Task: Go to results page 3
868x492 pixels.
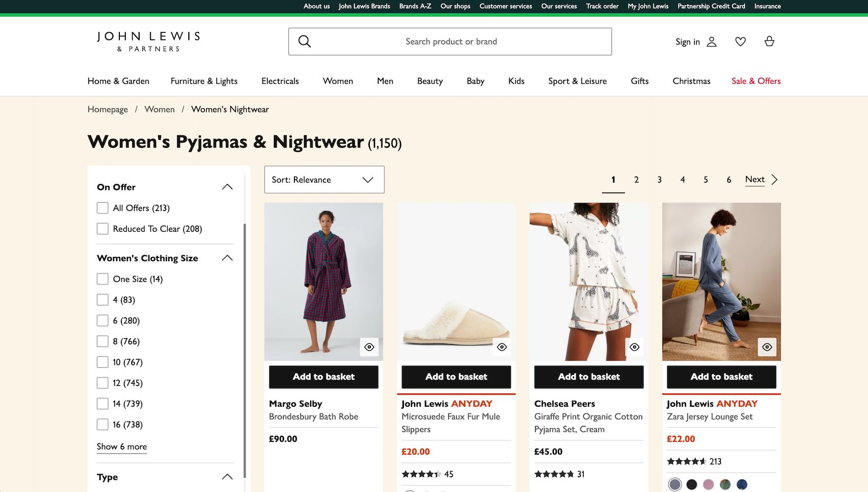Action: 659,180
